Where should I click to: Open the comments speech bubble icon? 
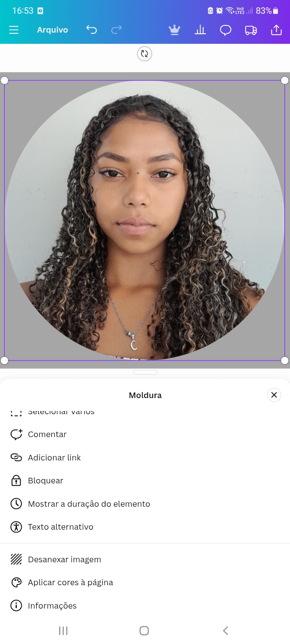click(226, 30)
